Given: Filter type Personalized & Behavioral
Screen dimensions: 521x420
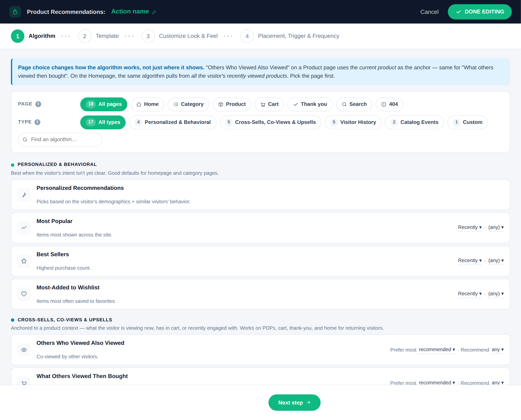Looking at the screenshot, I should (172, 122).
